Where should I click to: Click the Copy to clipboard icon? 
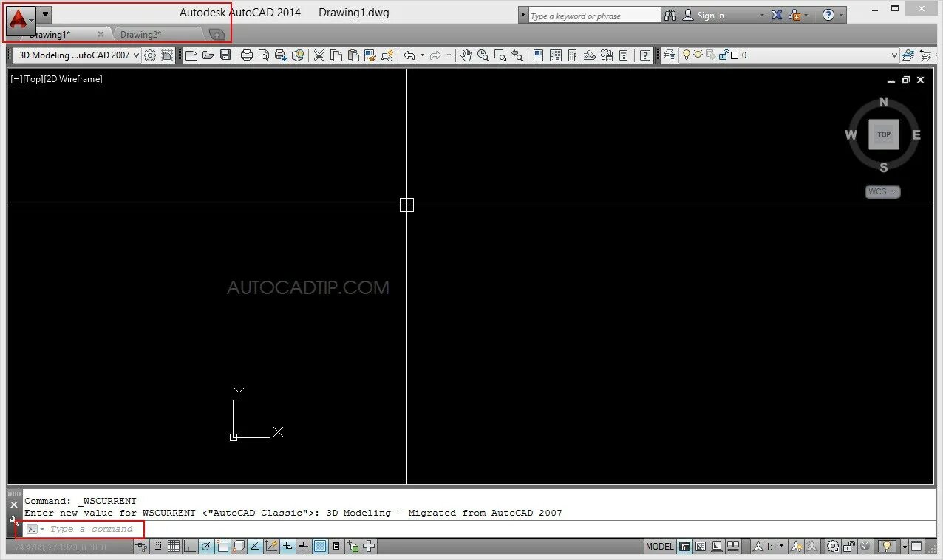click(336, 55)
